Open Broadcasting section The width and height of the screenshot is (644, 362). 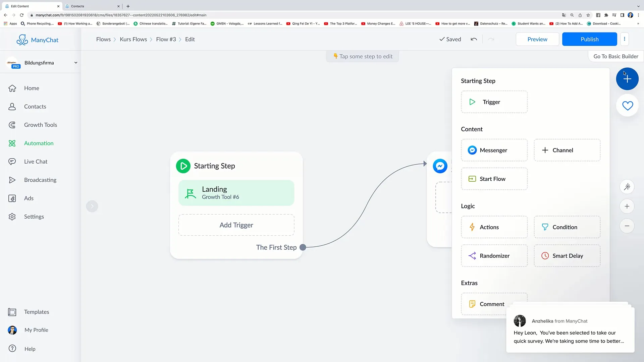(x=40, y=180)
